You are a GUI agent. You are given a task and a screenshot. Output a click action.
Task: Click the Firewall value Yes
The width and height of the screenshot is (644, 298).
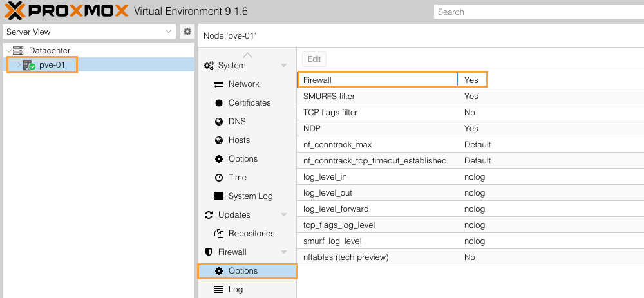click(x=471, y=80)
